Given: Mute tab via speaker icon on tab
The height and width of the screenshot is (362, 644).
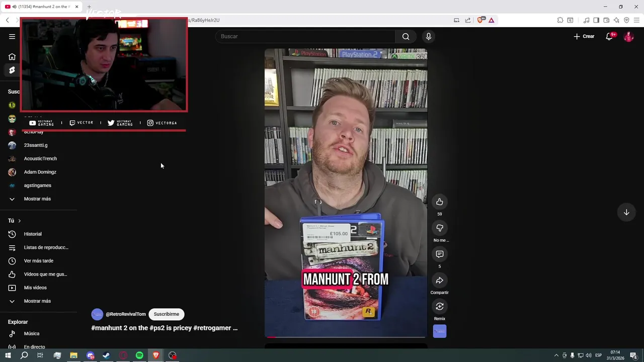Looking at the screenshot, I should tap(14, 7).
